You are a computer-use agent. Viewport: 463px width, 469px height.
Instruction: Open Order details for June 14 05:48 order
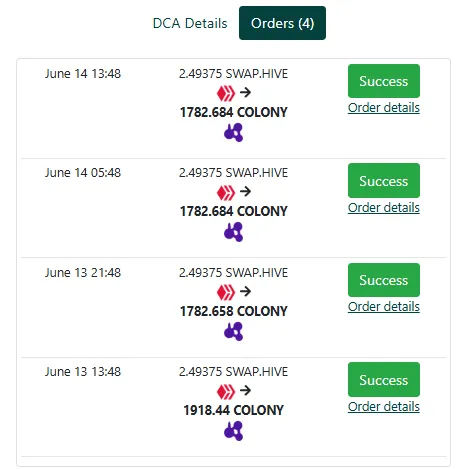[x=384, y=208]
